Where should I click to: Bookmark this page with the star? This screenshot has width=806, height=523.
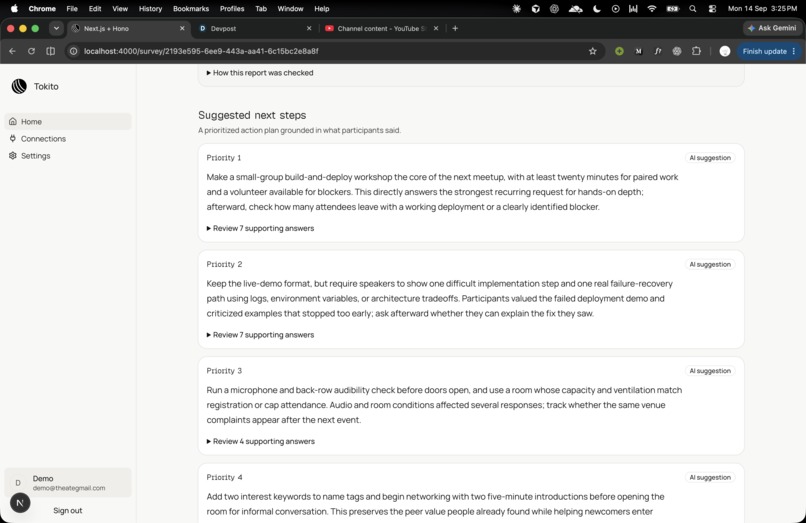pos(593,51)
